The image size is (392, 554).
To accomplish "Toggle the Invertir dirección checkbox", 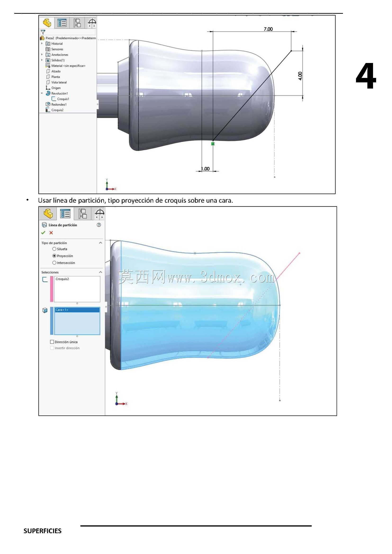I will pyautogui.click(x=52, y=348).
